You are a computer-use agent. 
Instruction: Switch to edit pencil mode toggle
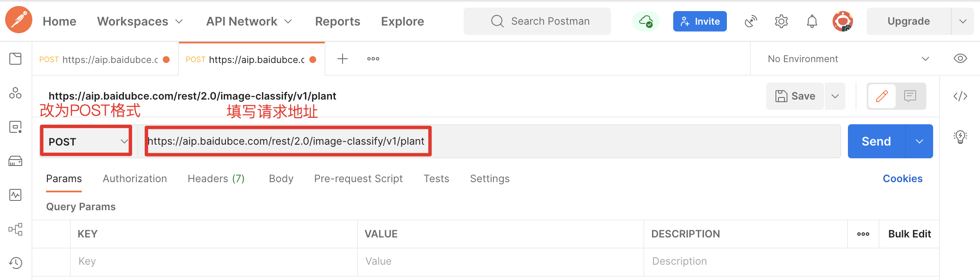[882, 96]
